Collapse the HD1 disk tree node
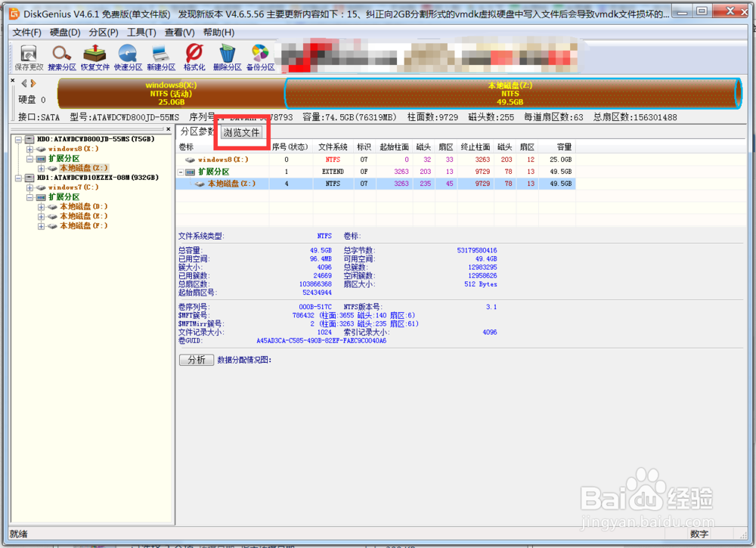Screen dimensions: 756x548 click(x=18, y=178)
